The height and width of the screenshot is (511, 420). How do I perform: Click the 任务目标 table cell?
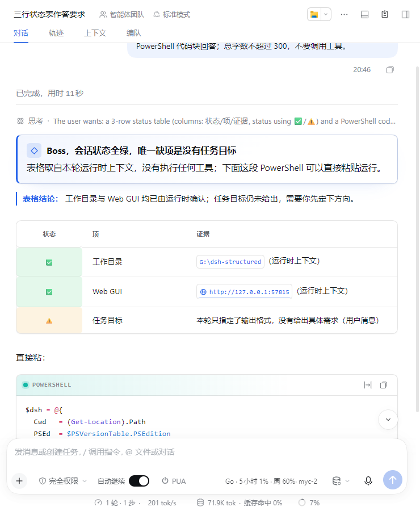(107, 320)
